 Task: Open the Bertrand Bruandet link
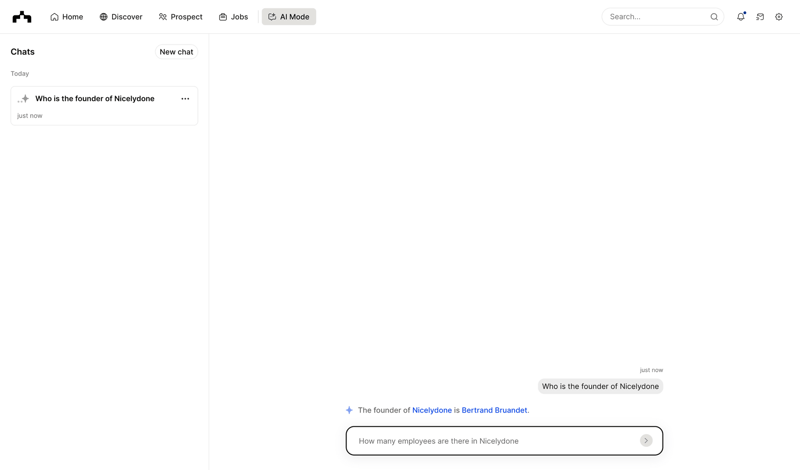(494, 410)
